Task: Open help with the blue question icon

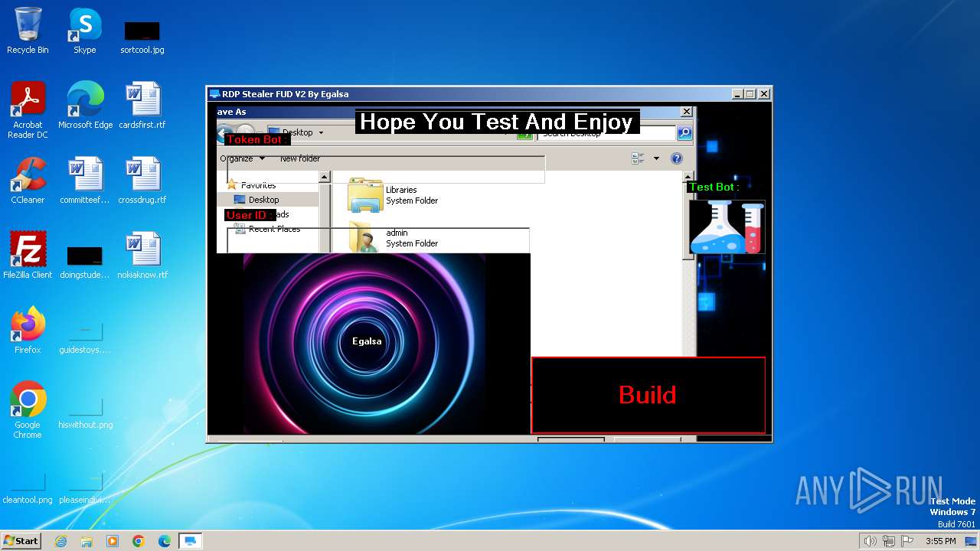Action: coord(677,158)
